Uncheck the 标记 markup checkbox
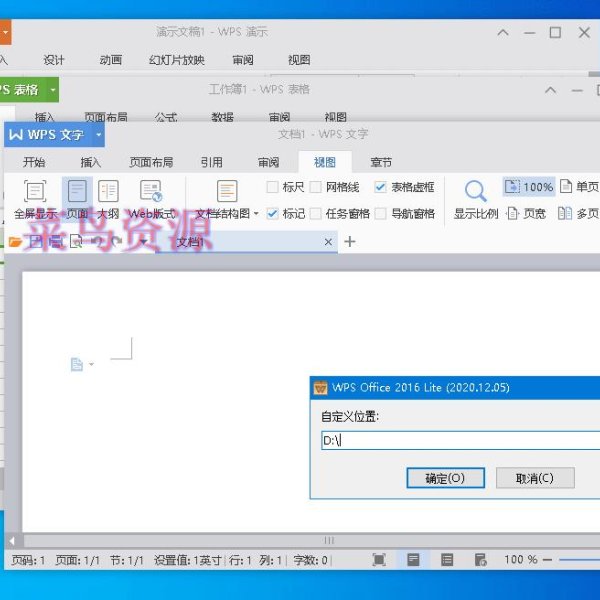Image resolution: width=600 pixels, height=600 pixels. pyautogui.click(x=272, y=214)
